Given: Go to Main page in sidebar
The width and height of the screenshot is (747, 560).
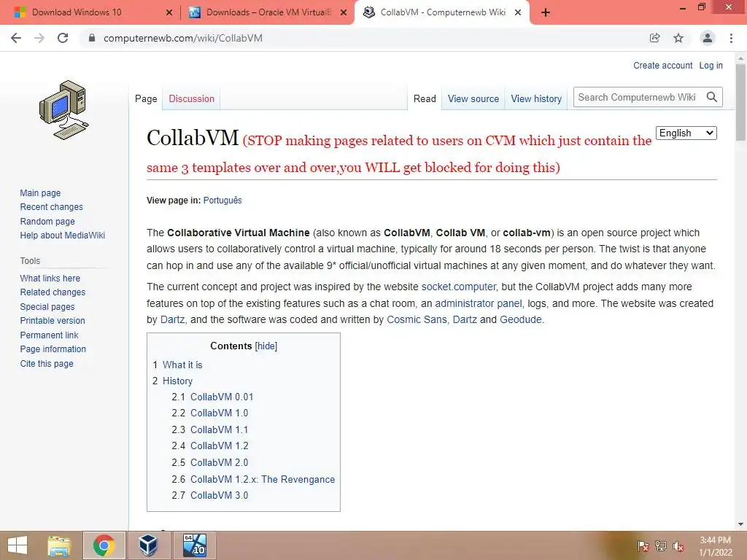Looking at the screenshot, I should (41, 192).
